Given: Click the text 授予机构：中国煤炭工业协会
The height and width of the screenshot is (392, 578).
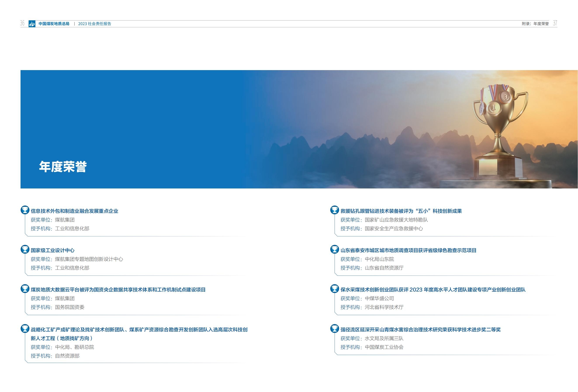Looking at the screenshot, I should coord(372,347).
